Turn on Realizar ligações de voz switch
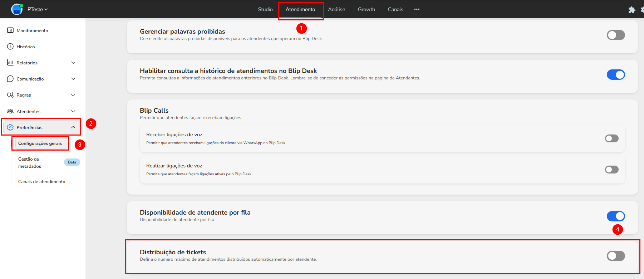Image resolution: width=644 pixels, height=279 pixels. [x=612, y=170]
